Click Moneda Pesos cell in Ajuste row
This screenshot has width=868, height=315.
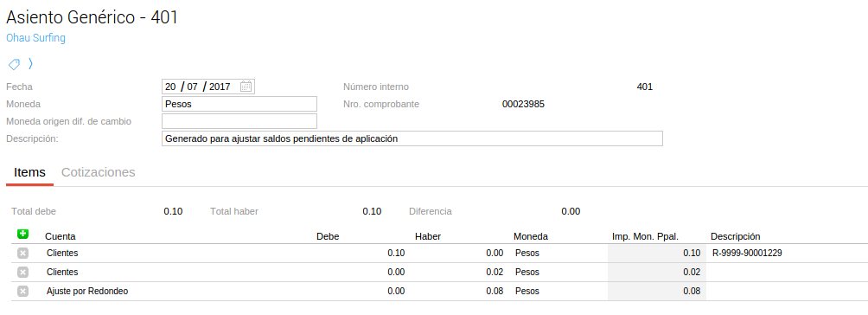pos(527,291)
